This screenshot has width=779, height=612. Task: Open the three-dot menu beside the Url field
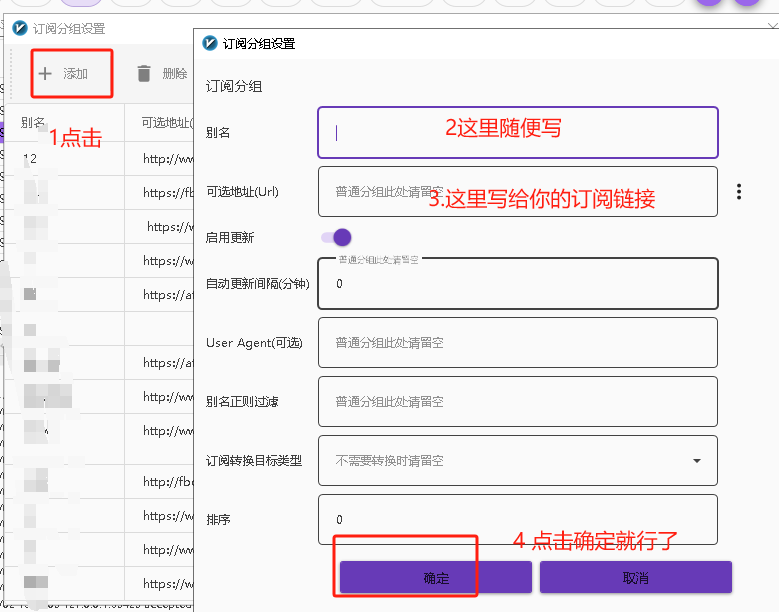(x=739, y=192)
